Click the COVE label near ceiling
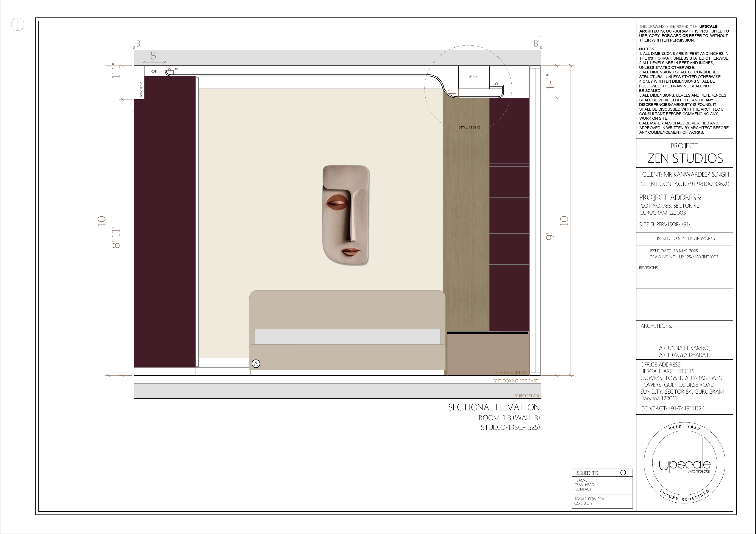The width and height of the screenshot is (756, 534). click(x=175, y=69)
